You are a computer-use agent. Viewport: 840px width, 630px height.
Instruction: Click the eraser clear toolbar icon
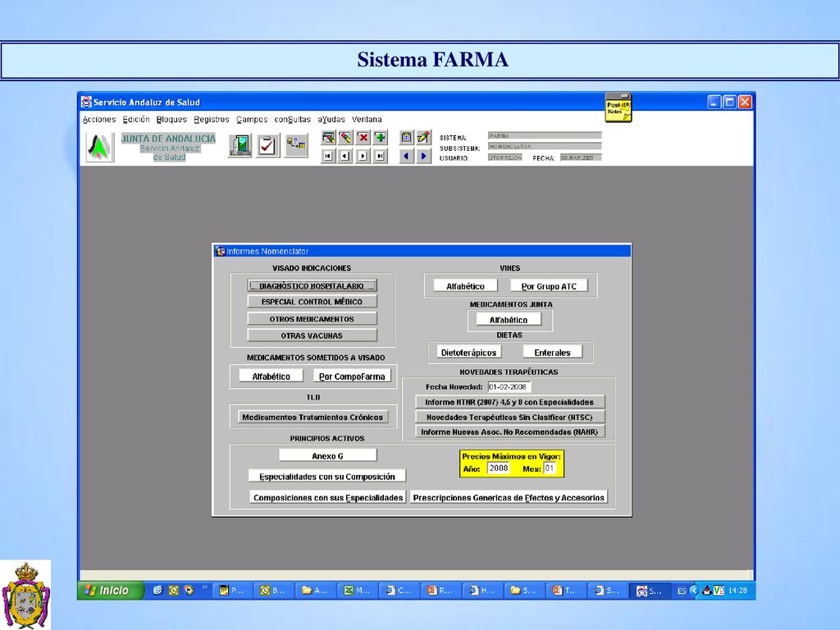coord(345,138)
